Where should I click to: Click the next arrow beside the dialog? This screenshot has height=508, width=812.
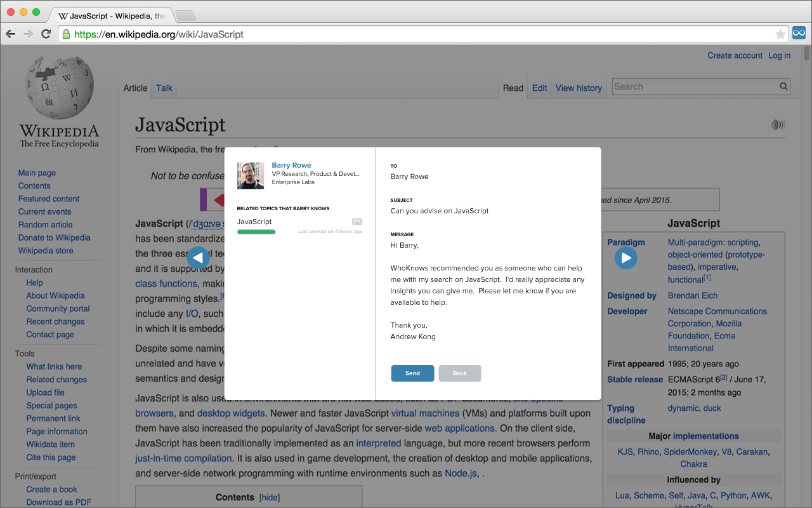click(626, 258)
